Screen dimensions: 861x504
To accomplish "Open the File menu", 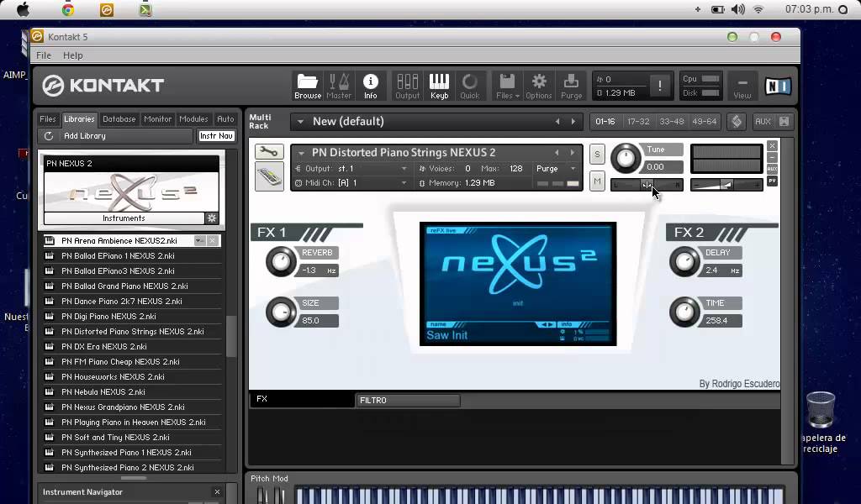I will [x=44, y=55].
